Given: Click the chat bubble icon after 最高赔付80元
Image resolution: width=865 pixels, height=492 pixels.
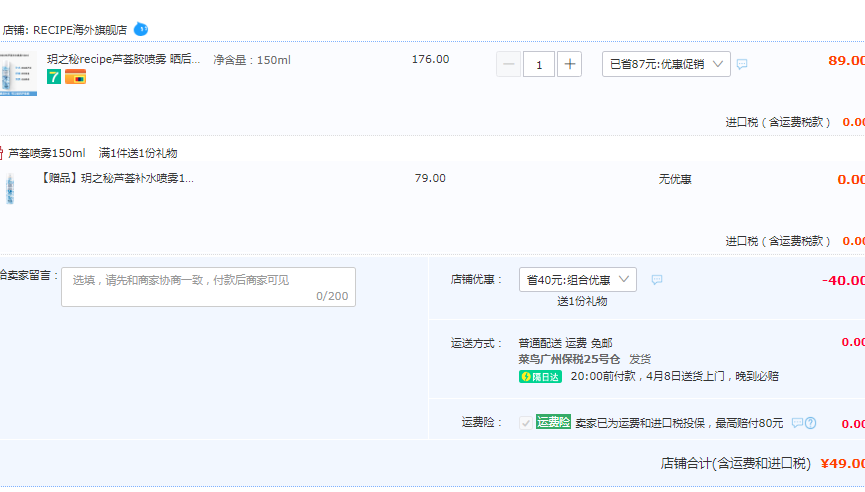Looking at the screenshot, I should click(797, 423).
